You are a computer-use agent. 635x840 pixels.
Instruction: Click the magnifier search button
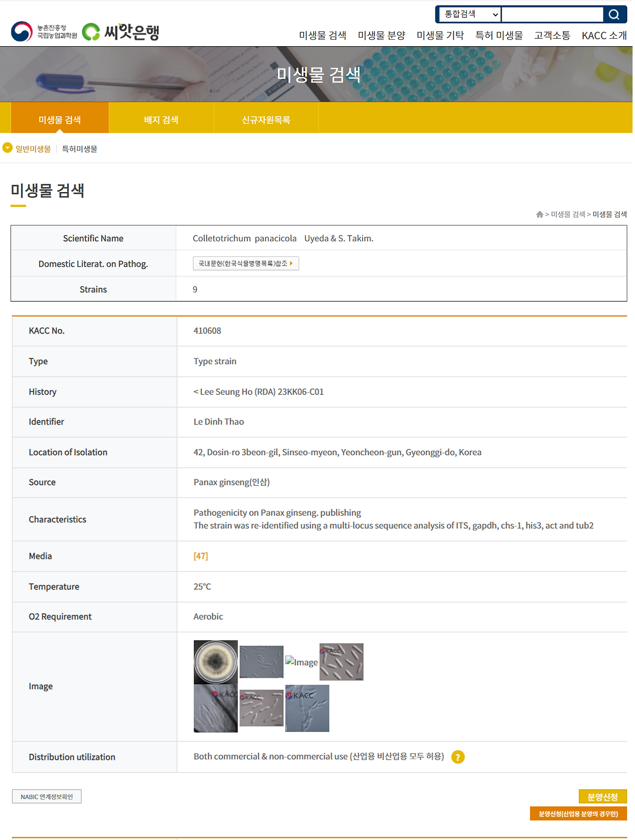tap(614, 14)
